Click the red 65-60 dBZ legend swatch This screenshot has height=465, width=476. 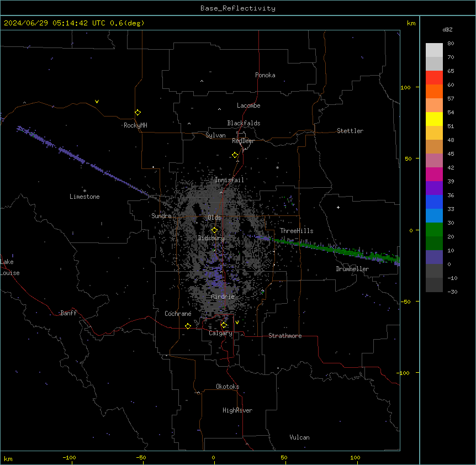coord(434,78)
